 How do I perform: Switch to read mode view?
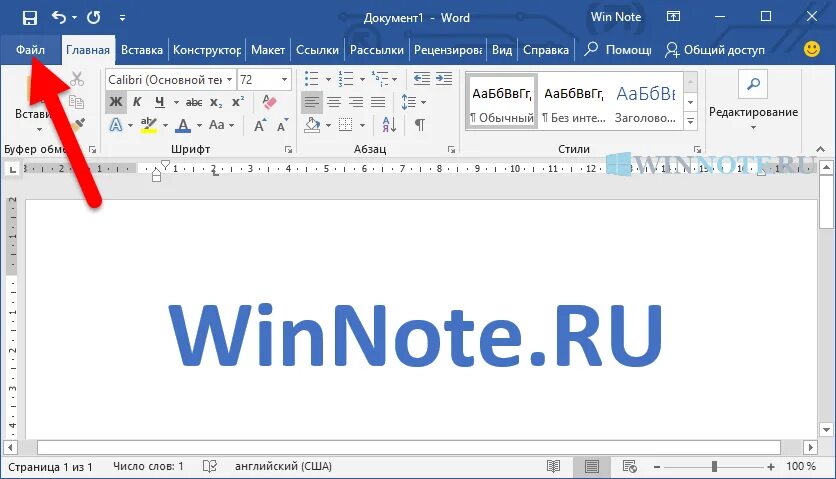click(x=553, y=467)
